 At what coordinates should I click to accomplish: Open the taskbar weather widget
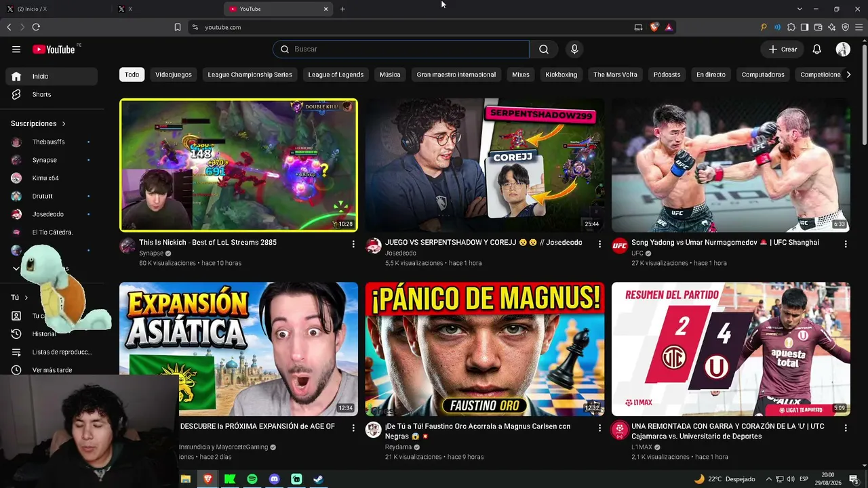click(724, 479)
